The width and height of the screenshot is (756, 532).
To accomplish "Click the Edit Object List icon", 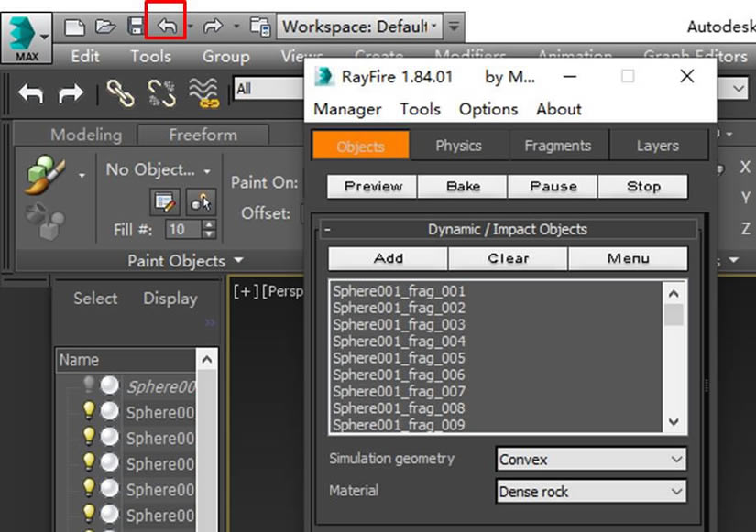I will click(x=165, y=201).
